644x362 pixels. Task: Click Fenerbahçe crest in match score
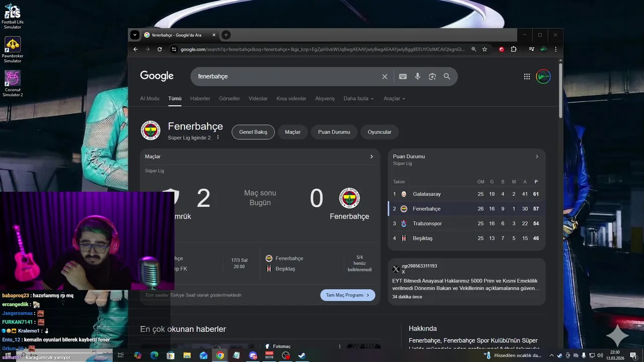(349, 198)
